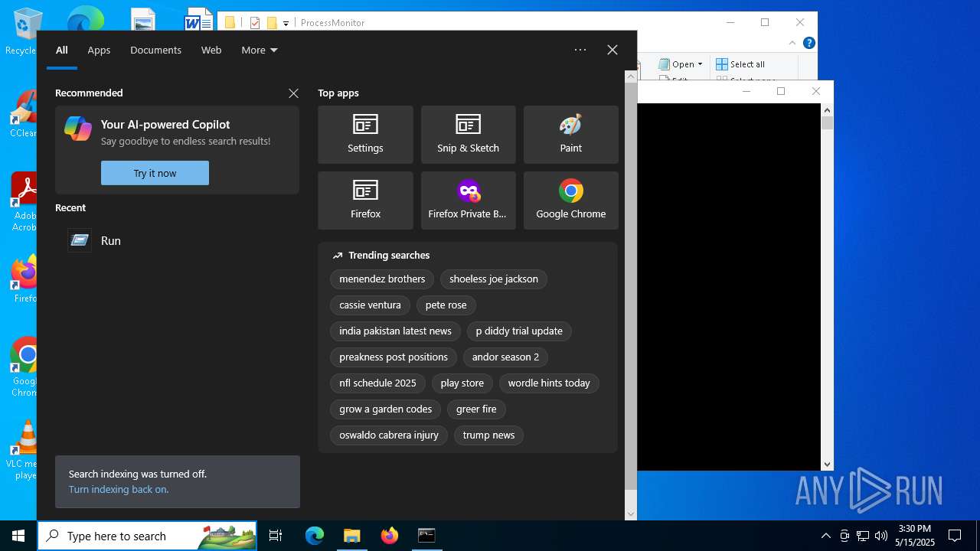This screenshot has height=551, width=980.
Task: Open Task View on the taskbar
Action: 276,536
